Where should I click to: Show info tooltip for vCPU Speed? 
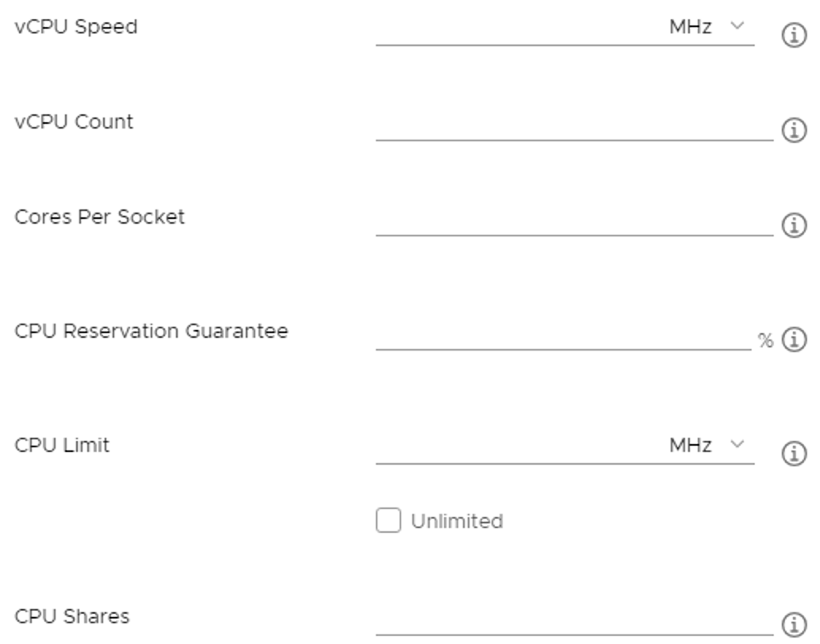pyautogui.click(x=794, y=36)
